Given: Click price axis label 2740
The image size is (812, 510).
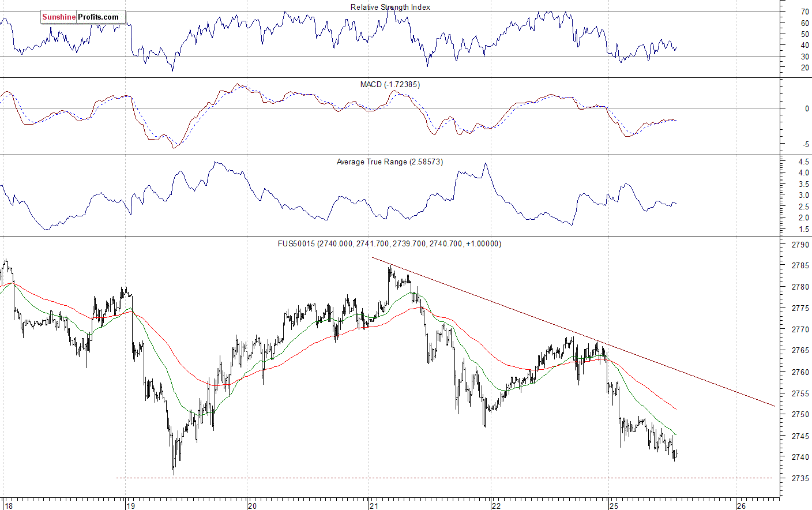Looking at the screenshot, I should pyautogui.click(x=800, y=457).
